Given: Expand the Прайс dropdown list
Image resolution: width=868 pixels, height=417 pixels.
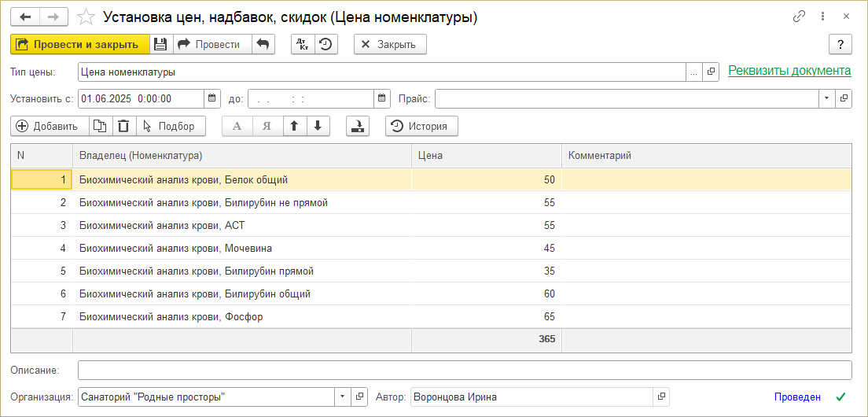Looking at the screenshot, I should 827,98.
